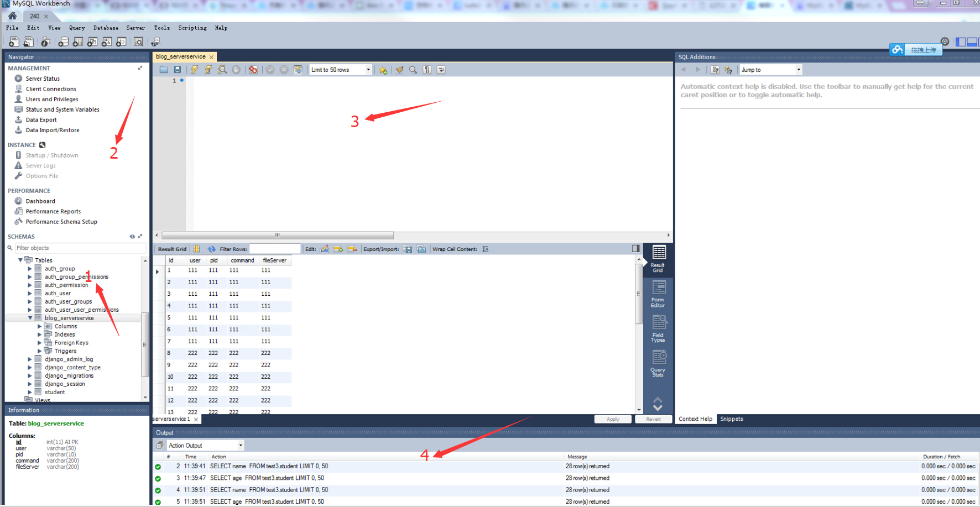This screenshot has width=980, height=507.
Task: Open Users and Privileges
Action: 52,100
